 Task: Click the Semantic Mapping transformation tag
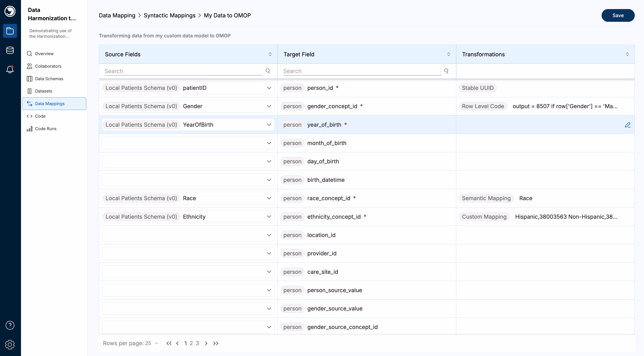point(486,198)
